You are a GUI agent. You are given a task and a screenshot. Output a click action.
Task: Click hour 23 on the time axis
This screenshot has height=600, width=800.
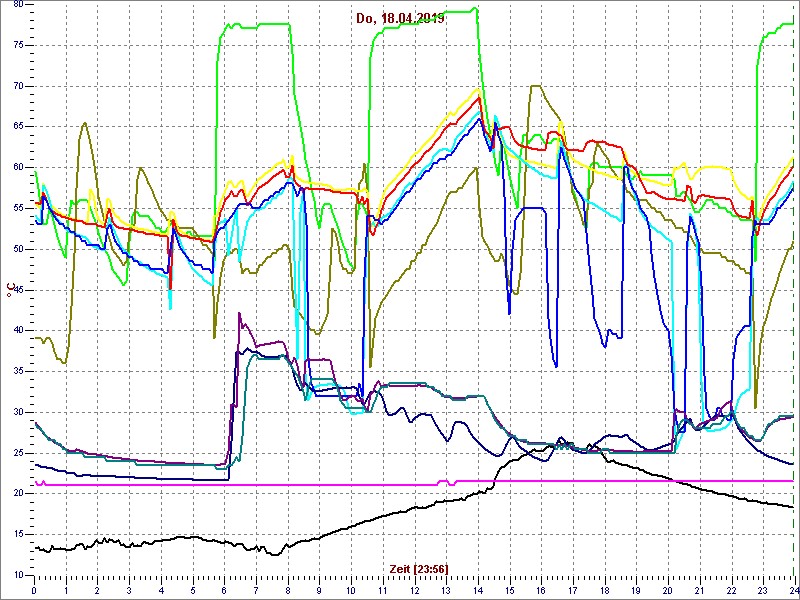(762, 590)
